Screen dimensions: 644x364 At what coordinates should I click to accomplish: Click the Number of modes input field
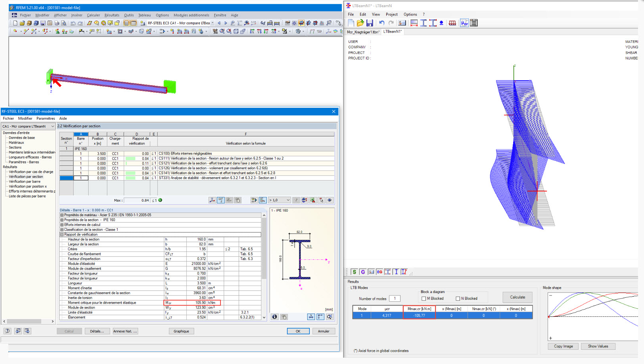point(394,299)
